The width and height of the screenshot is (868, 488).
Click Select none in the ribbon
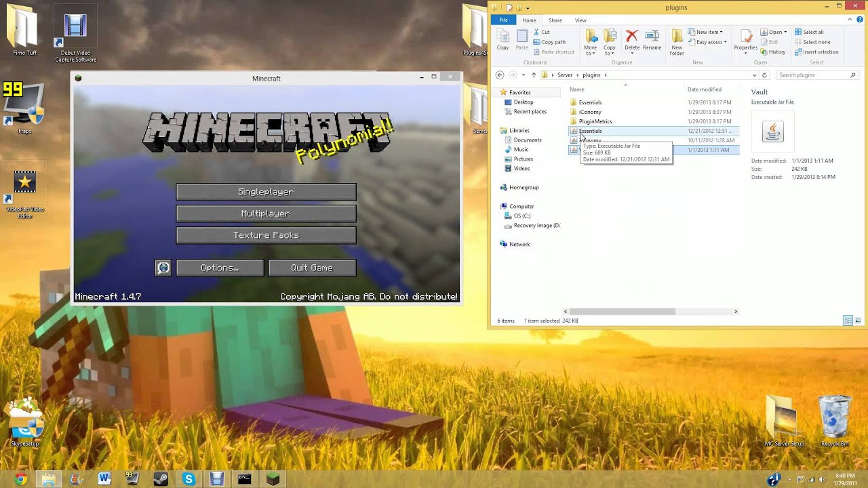click(812, 42)
